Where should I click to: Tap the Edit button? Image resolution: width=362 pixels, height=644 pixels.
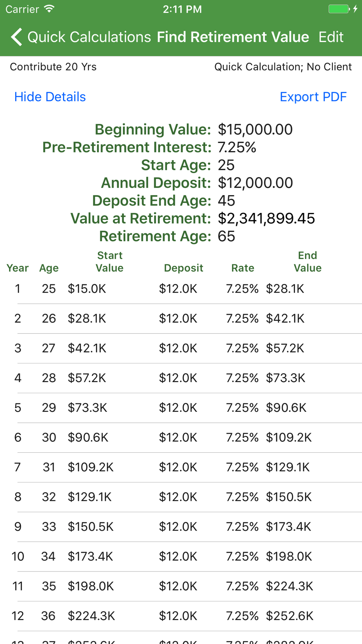pos(331,37)
